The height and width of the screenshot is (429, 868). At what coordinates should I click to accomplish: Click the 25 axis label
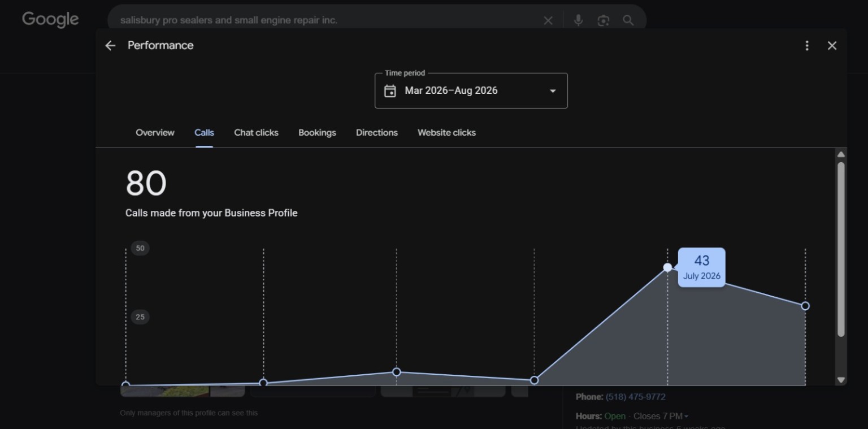pos(140,317)
